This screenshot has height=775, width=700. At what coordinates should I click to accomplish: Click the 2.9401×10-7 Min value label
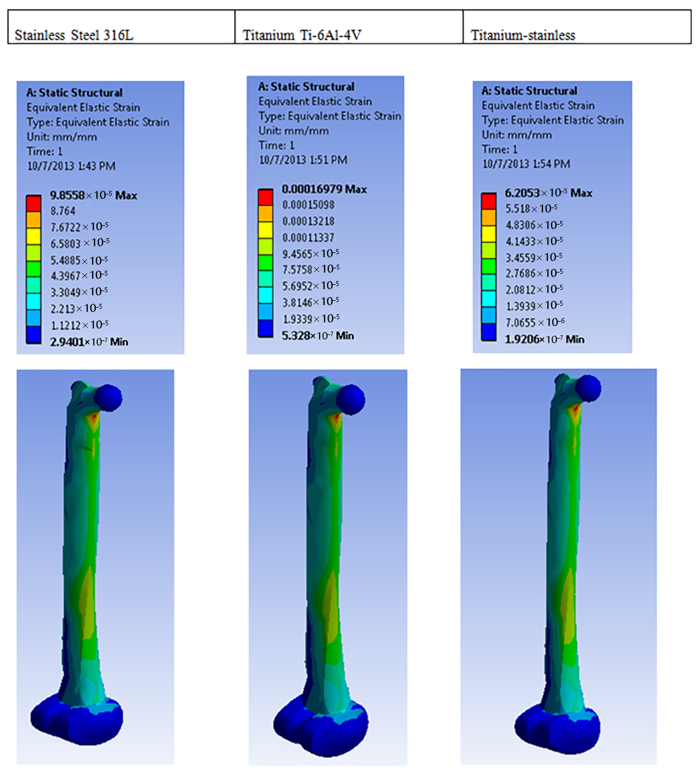[89, 342]
